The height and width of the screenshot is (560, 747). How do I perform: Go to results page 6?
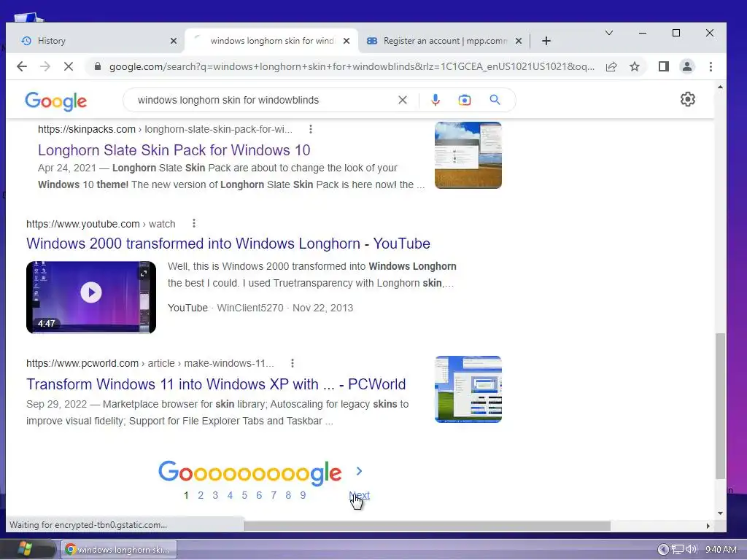click(259, 495)
